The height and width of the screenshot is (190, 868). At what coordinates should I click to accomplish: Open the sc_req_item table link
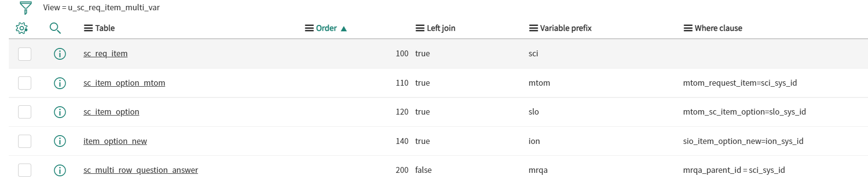tap(106, 54)
